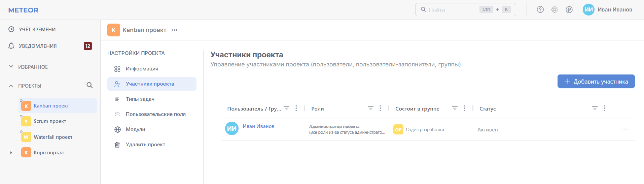
Task: Select Kanban проект in the sidebar
Action: tap(58, 106)
